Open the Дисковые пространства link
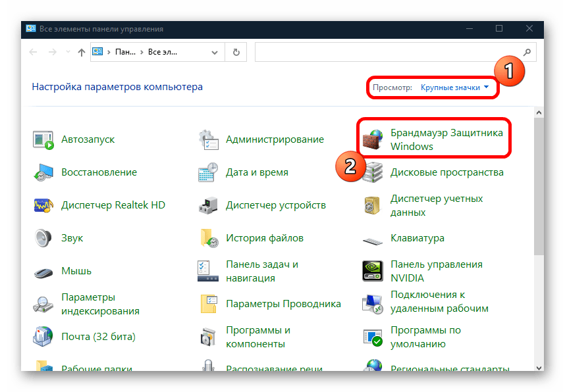This screenshot has height=392, width=565. 447,172
